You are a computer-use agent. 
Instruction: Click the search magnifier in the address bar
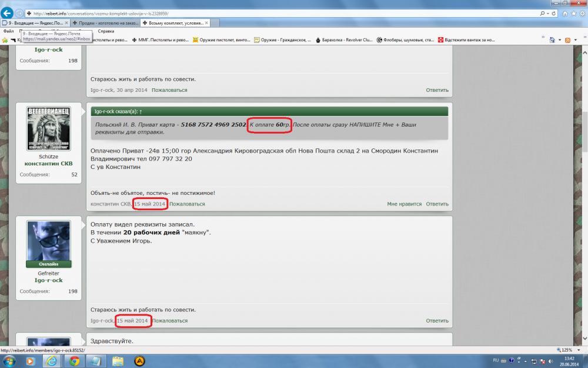click(x=542, y=13)
